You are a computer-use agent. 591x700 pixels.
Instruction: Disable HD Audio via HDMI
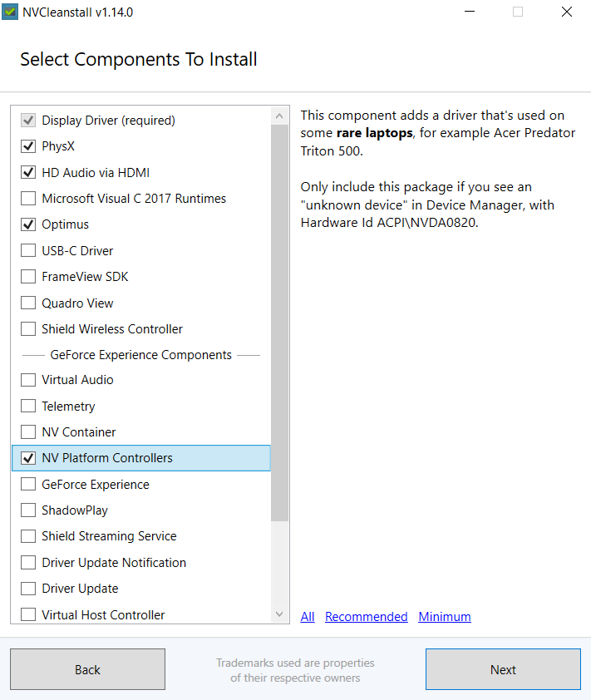point(28,173)
